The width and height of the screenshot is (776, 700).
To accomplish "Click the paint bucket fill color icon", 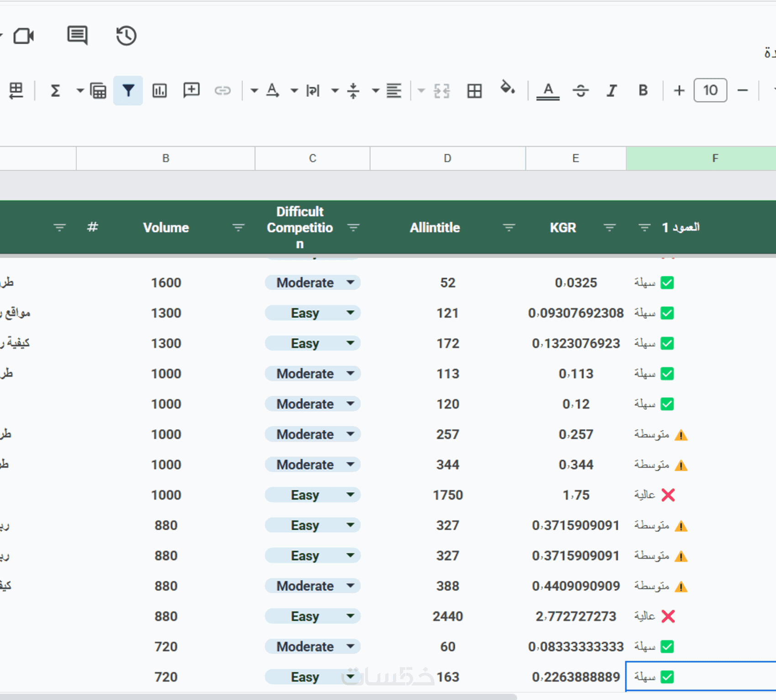I will (507, 88).
